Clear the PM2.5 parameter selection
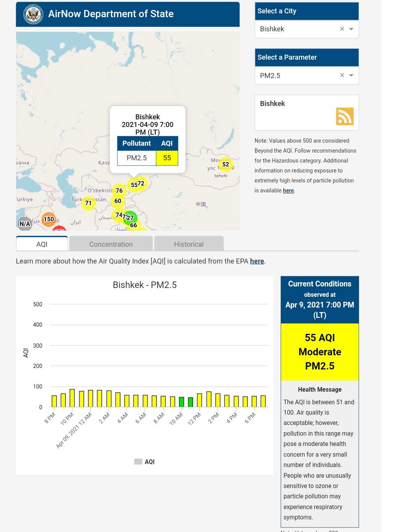The height and width of the screenshot is (532, 413). click(342, 75)
